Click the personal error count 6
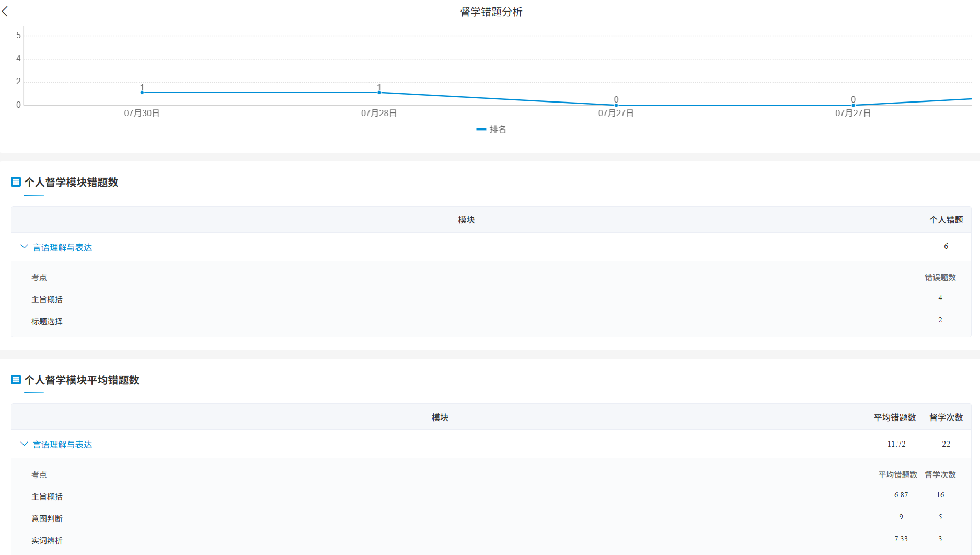 click(x=946, y=246)
